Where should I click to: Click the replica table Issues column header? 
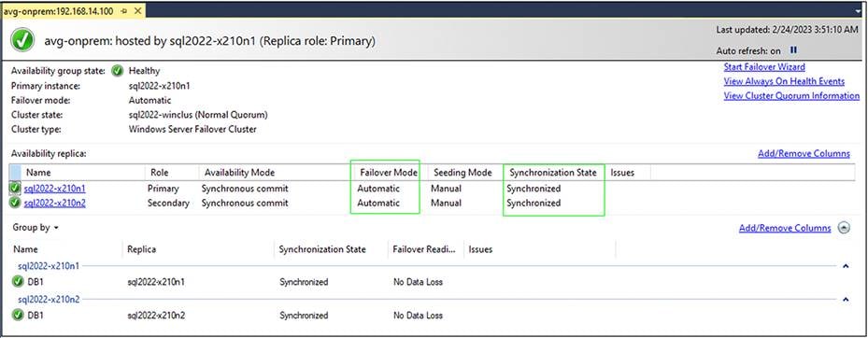pos(628,173)
